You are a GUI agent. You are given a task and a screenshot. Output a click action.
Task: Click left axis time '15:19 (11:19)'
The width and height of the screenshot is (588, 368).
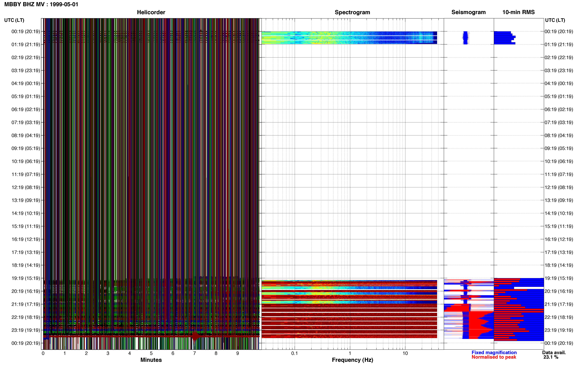pyautogui.click(x=26, y=226)
